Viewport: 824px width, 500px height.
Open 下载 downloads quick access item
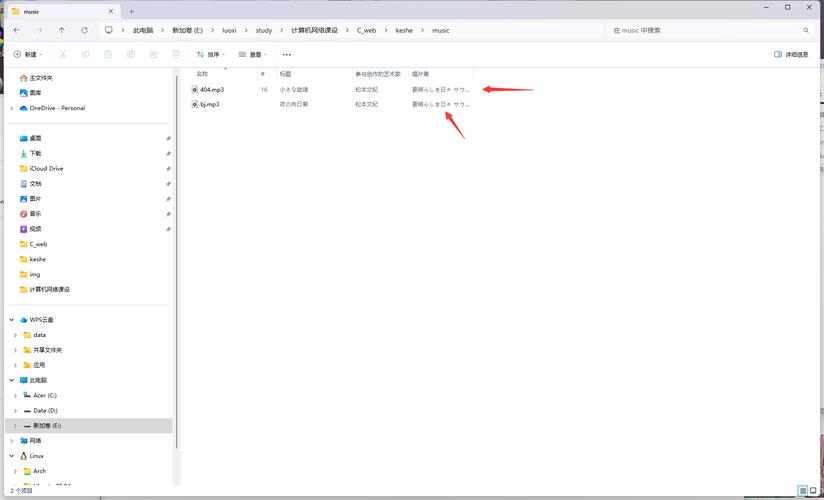30,153
